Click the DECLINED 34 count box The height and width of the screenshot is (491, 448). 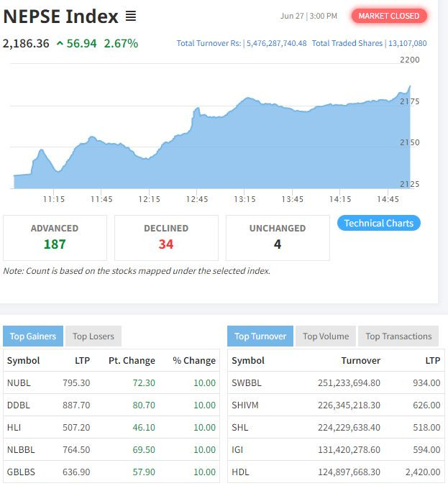click(x=166, y=238)
